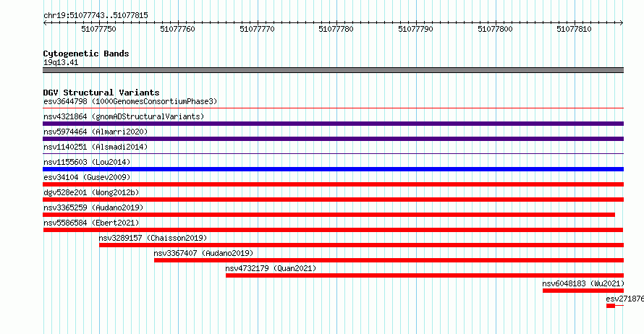
Task: Open esv34104 (Gusev2009) label
Action: pyautogui.click(x=87, y=177)
